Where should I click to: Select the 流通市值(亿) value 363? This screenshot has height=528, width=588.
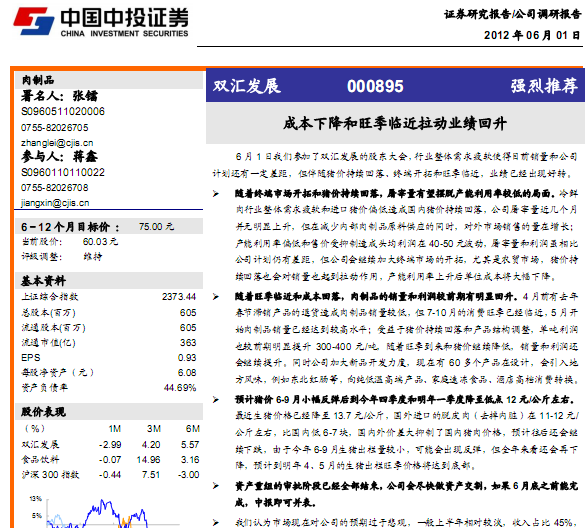[188, 342]
